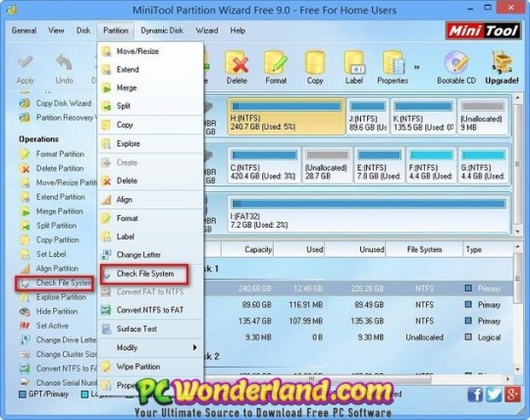
Task: Select the 28.7 GB Unallocated block
Action: coord(327,166)
